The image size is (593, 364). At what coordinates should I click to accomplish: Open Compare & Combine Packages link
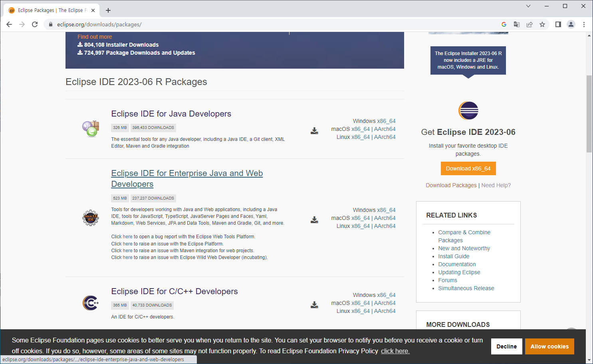[x=464, y=236]
